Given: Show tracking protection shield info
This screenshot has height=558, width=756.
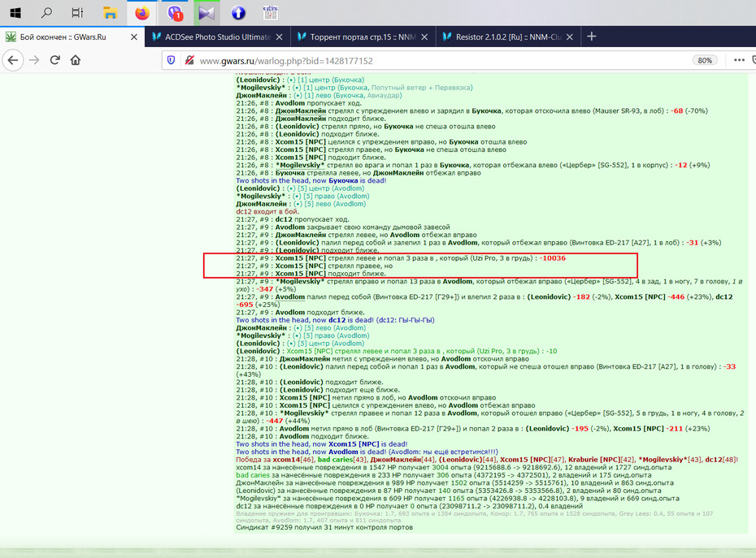Looking at the screenshot, I should click(172, 60).
